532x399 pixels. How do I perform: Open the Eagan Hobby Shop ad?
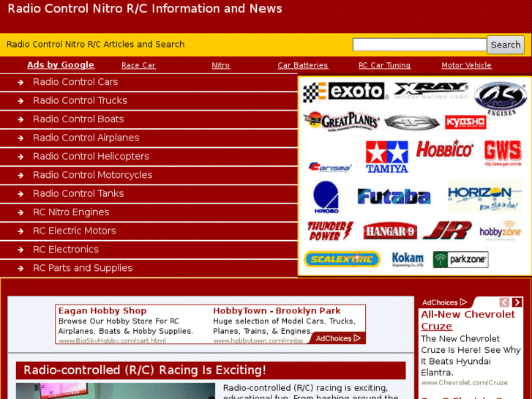102,310
